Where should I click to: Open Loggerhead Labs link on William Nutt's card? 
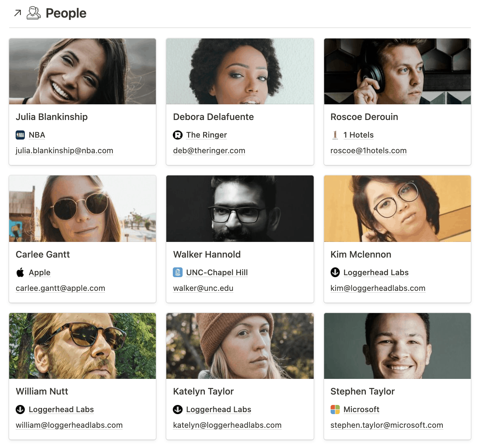(61, 410)
